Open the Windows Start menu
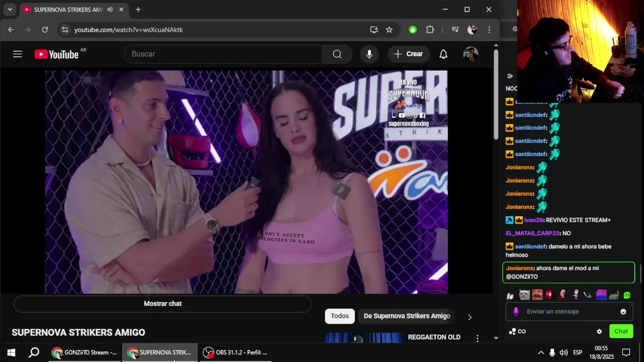This screenshot has width=644, height=362. [11, 352]
